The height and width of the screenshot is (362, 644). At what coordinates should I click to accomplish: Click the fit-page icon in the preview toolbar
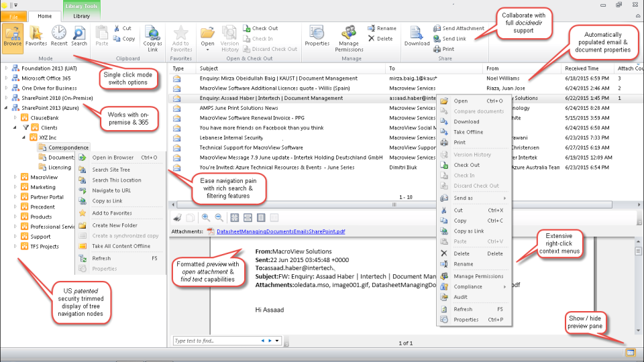tap(235, 217)
